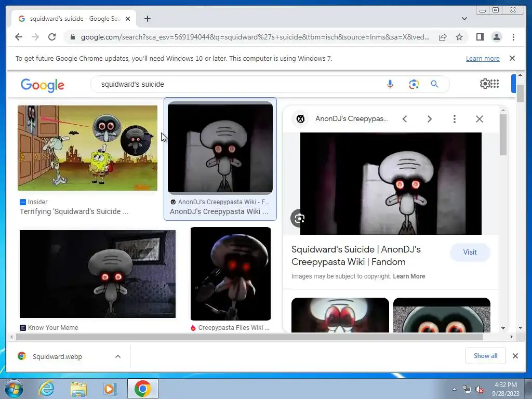Show previous image in preview panel

(x=404, y=119)
